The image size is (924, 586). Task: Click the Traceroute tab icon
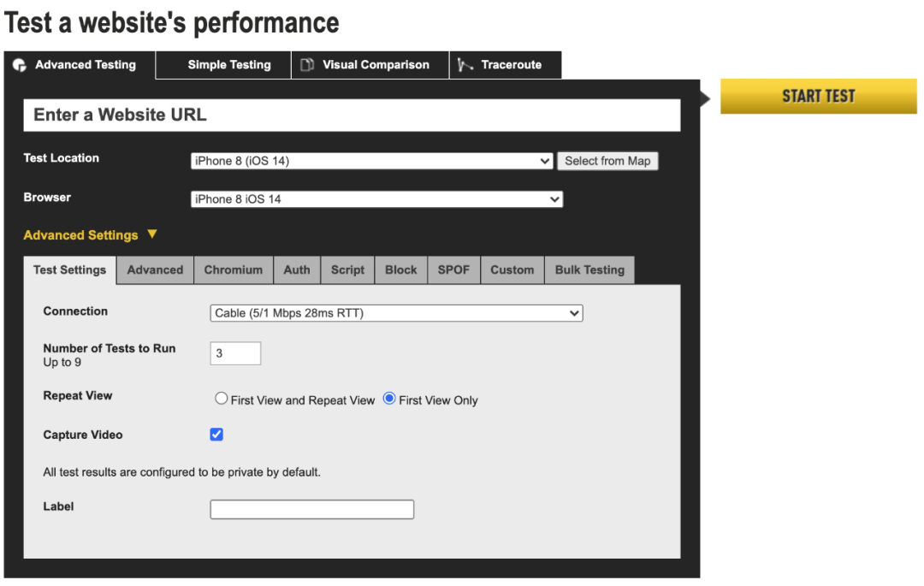[465, 65]
